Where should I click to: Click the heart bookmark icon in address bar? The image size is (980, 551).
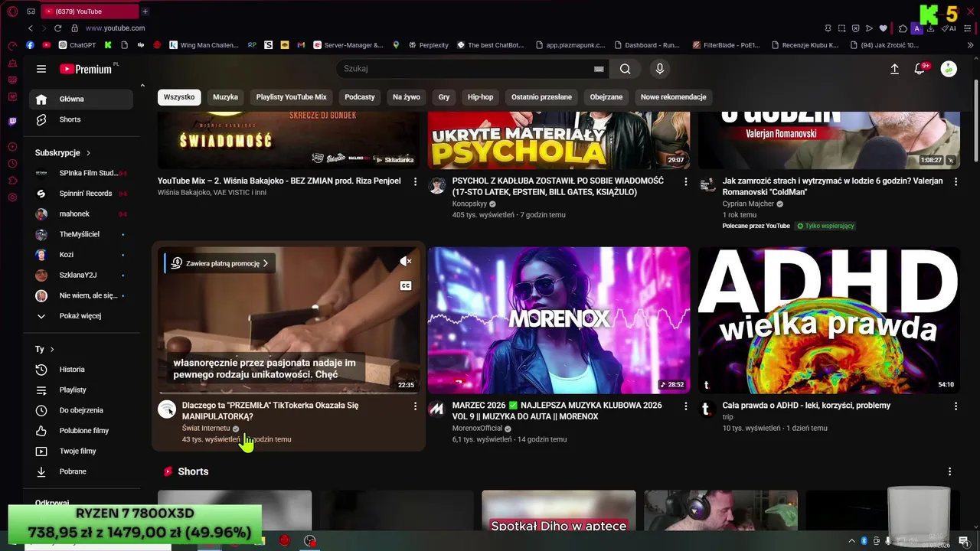883,28
